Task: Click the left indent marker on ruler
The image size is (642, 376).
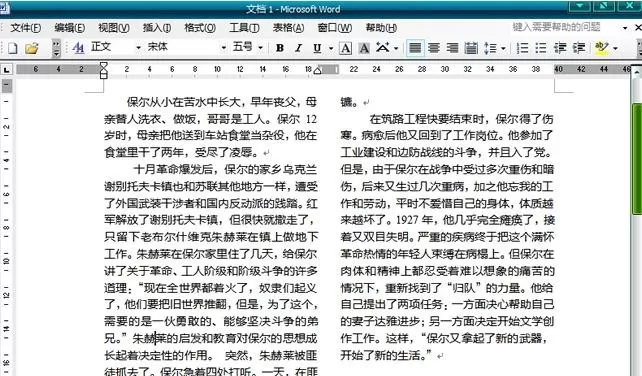Action: coord(104,76)
